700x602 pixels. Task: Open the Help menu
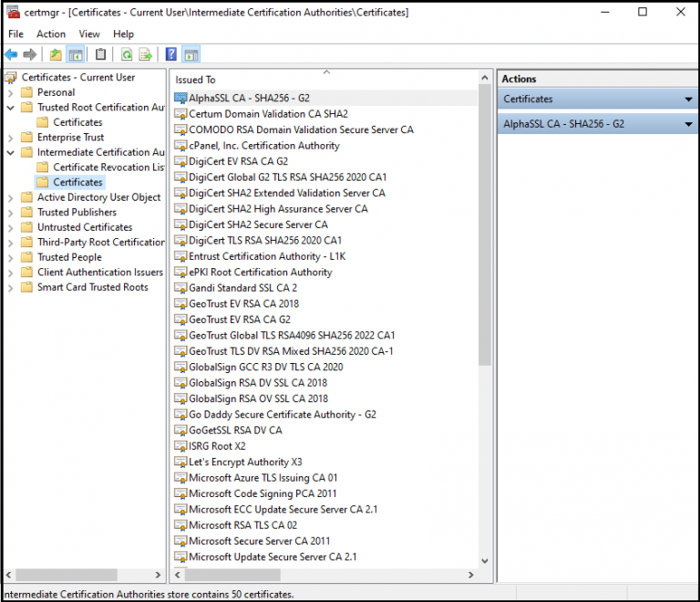click(x=123, y=34)
